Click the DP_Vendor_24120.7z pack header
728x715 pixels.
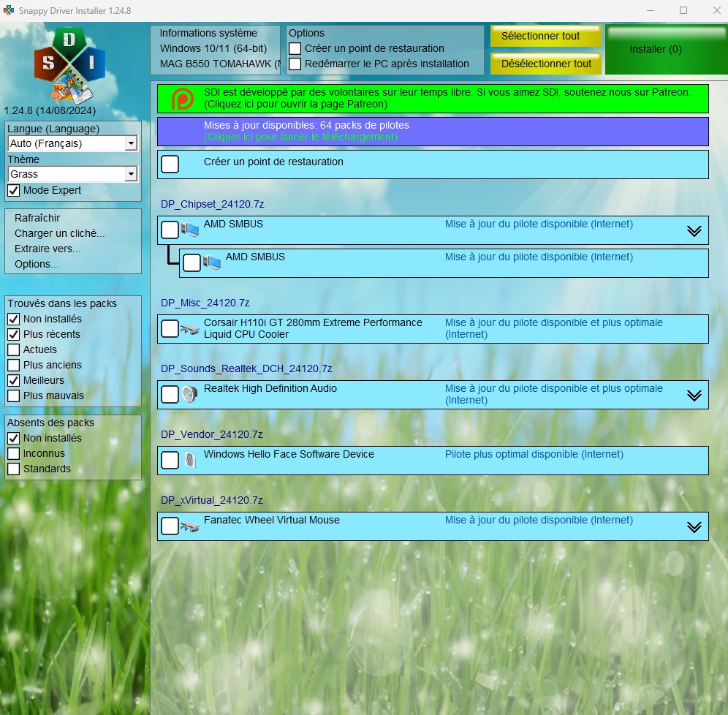(211, 434)
